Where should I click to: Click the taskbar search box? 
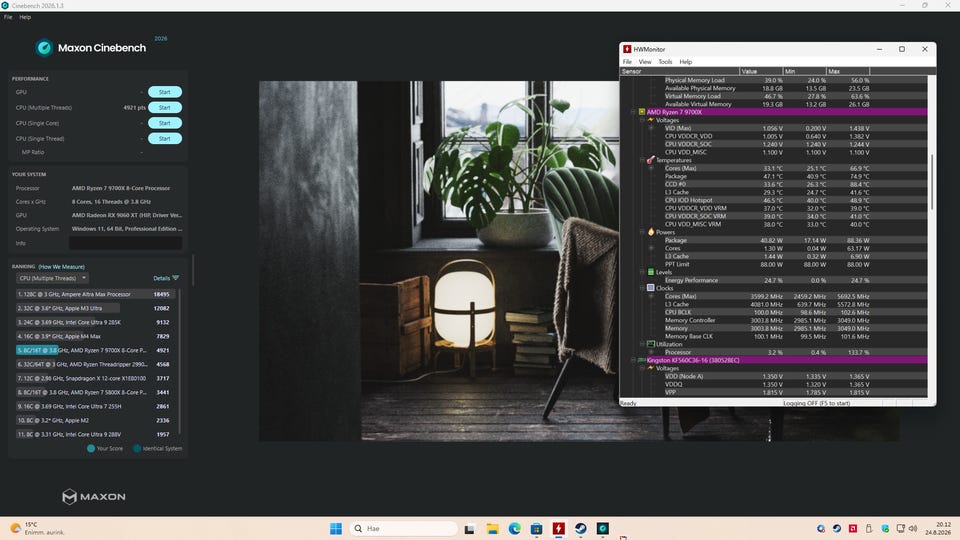click(403, 528)
